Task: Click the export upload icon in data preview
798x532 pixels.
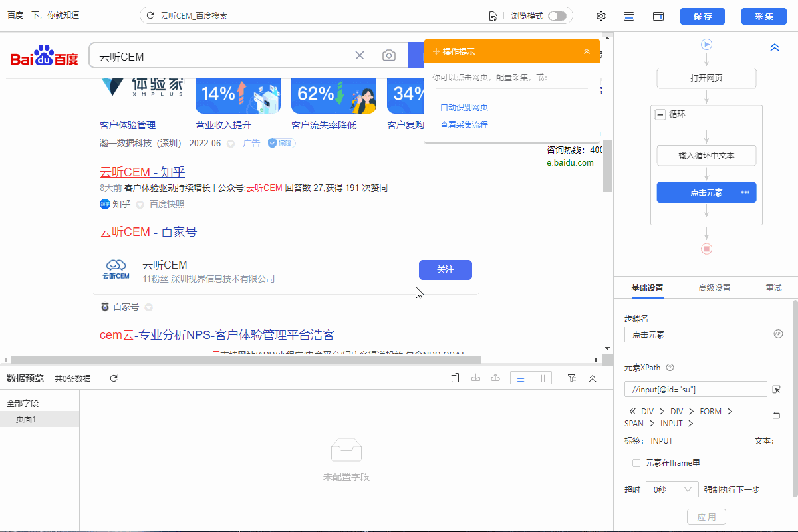Action: (495, 378)
